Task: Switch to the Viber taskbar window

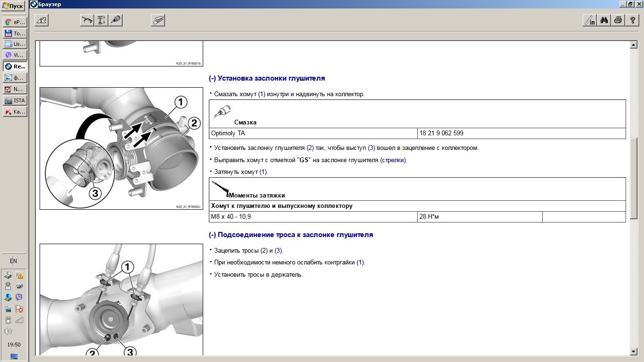Action: (x=15, y=55)
